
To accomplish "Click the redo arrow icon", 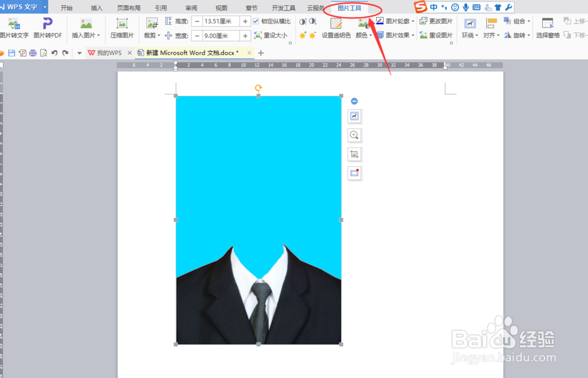I will [65, 53].
